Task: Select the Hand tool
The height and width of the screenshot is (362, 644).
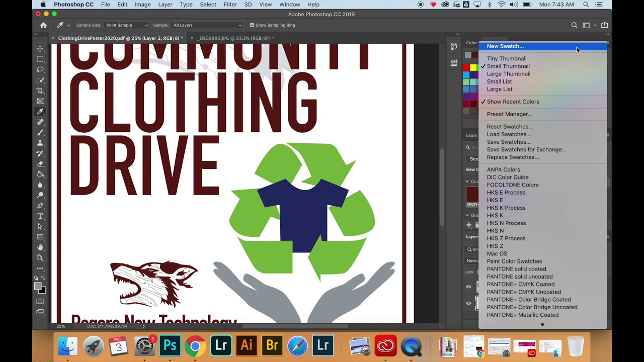Action: tap(40, 247)
